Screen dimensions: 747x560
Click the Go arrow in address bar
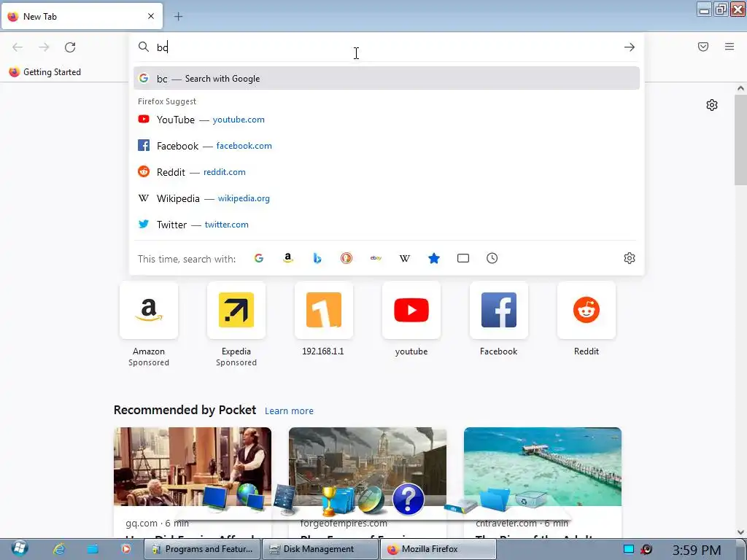point(630,47)
